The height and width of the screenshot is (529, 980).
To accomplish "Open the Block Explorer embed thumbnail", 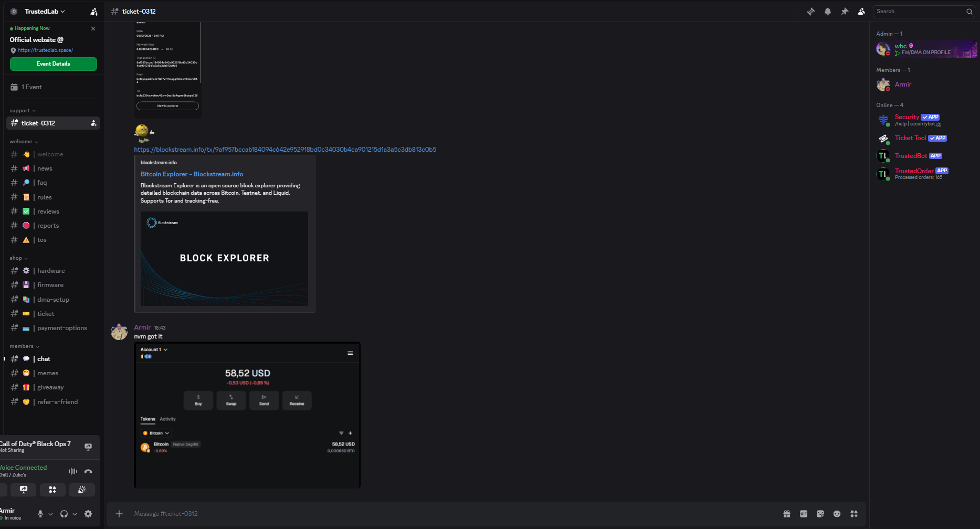I will tap(224, 259).
